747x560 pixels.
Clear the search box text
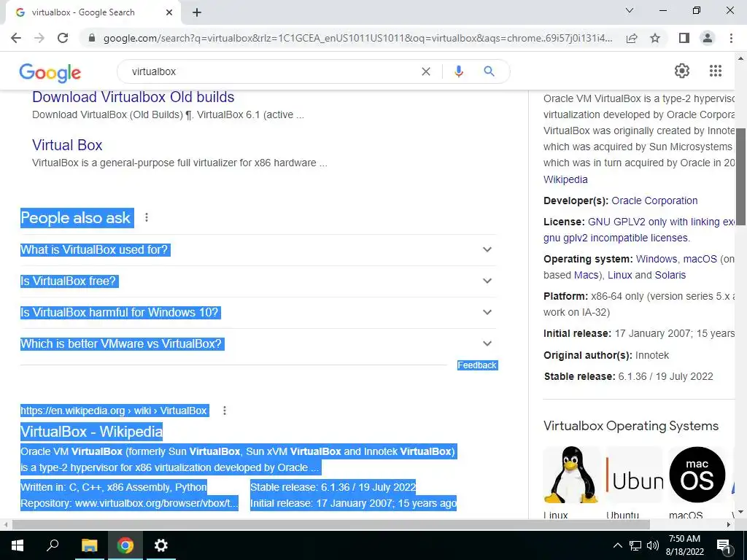pyautogui.click(x=426, y=71)
